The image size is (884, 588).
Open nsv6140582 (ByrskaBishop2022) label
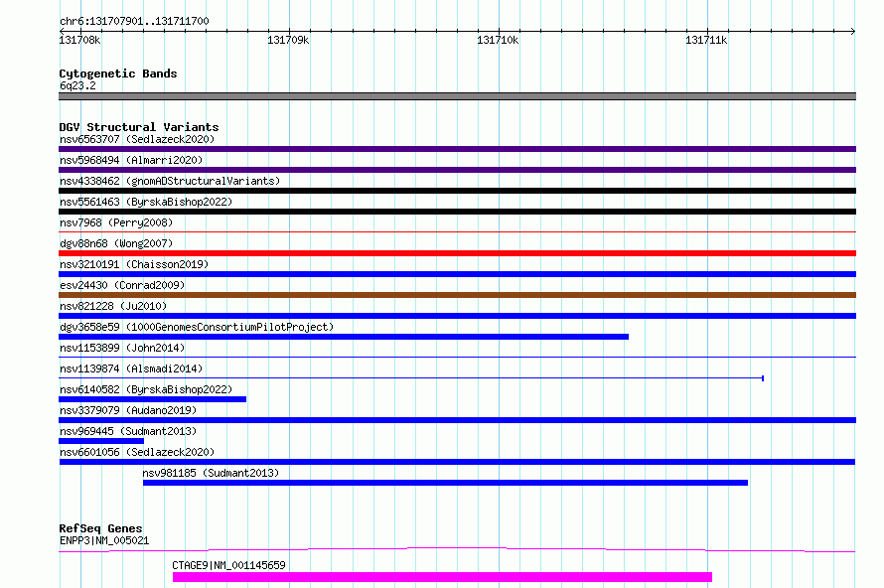tap(146, 389)
